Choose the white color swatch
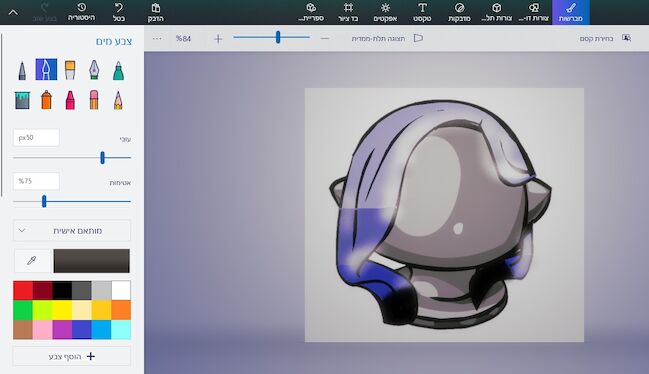 pyautogui.click(x=121, y=290)
